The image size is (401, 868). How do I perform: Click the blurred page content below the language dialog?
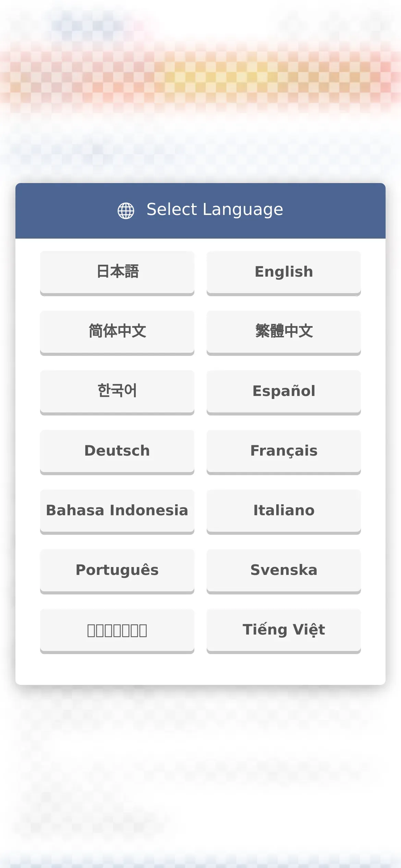coord(200,771)
